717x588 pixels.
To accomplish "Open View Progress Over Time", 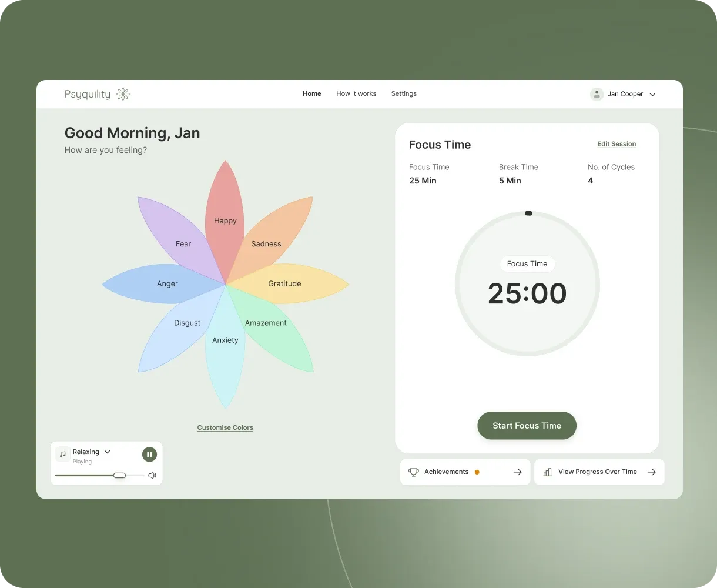I will [x=599, y=472].
